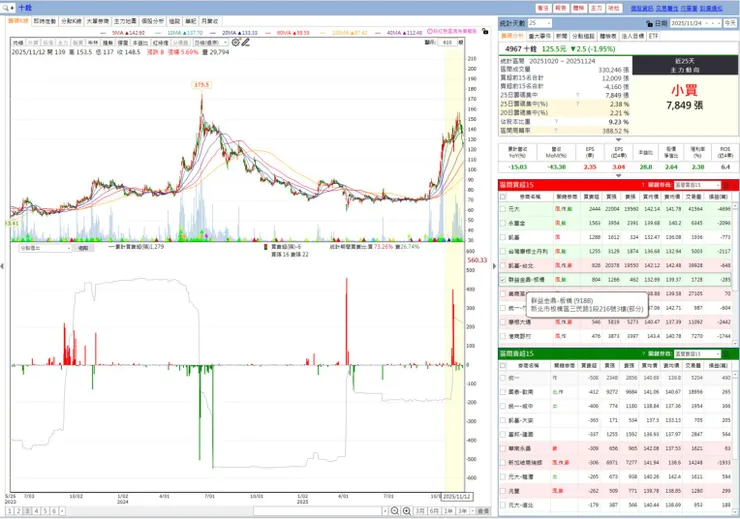Open 關鍵券商 dropdown in sell section
Viewport: 740px width, 519px height.
point(697,354)
